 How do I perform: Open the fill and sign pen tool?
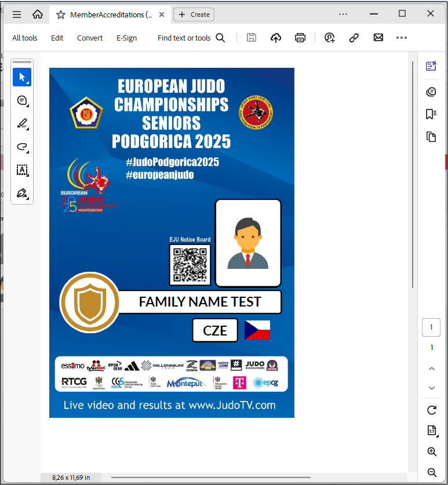[22, 193]
